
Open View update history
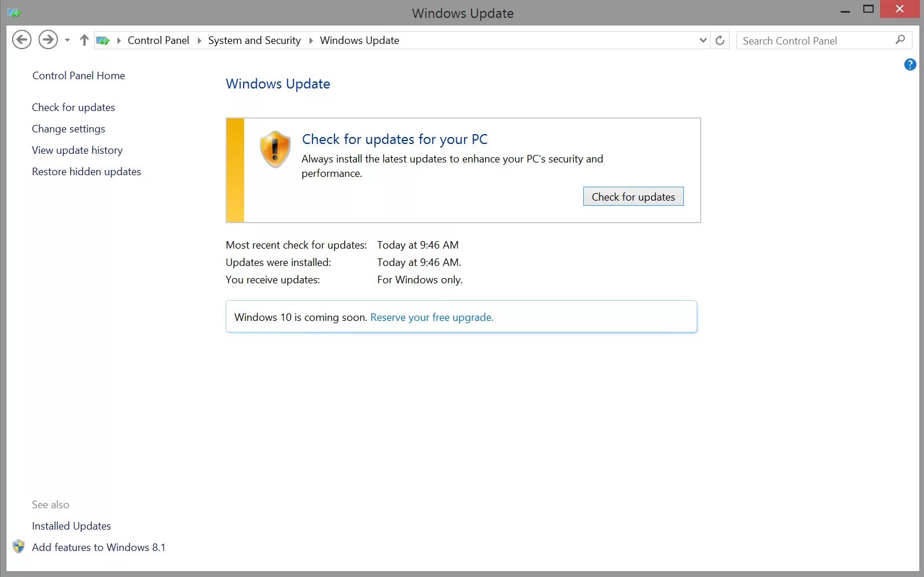tap(77, 150)
